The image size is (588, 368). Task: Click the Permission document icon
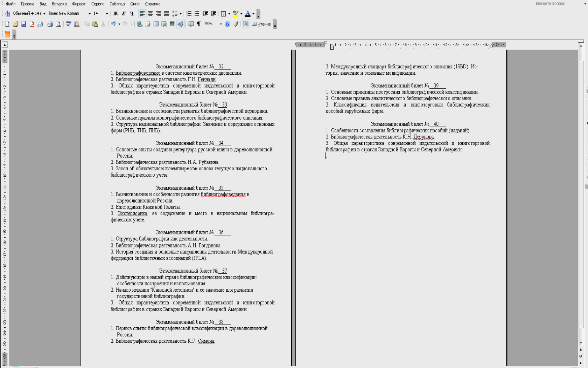(32, 24)
